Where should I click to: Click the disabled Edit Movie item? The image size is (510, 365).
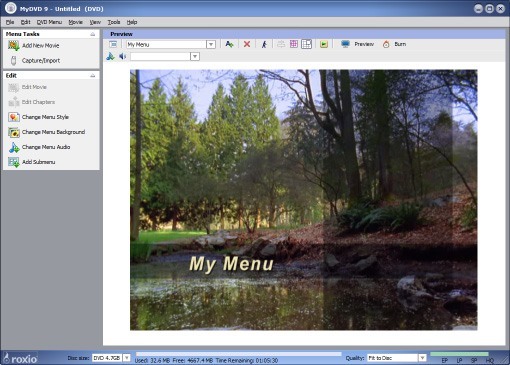[x=34, y=87]
